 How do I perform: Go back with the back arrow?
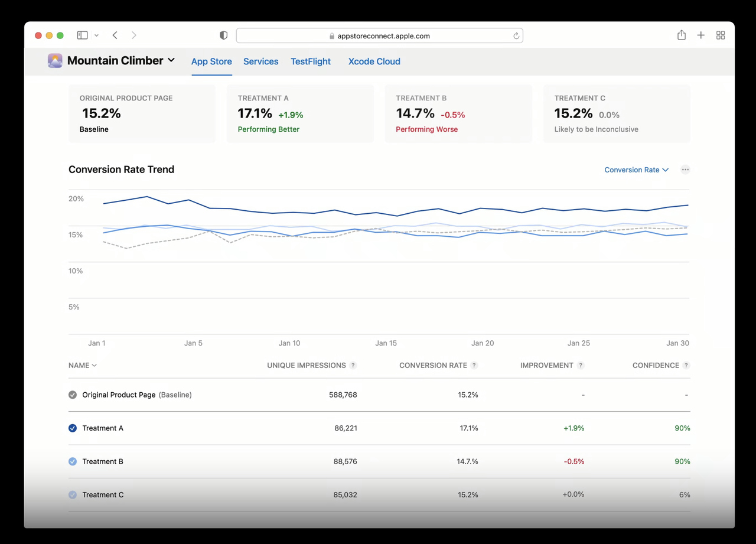point(115,35)
